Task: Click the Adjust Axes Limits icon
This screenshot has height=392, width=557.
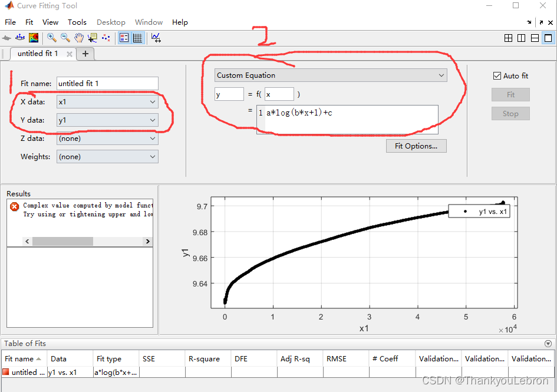Action: pos(157,38)
